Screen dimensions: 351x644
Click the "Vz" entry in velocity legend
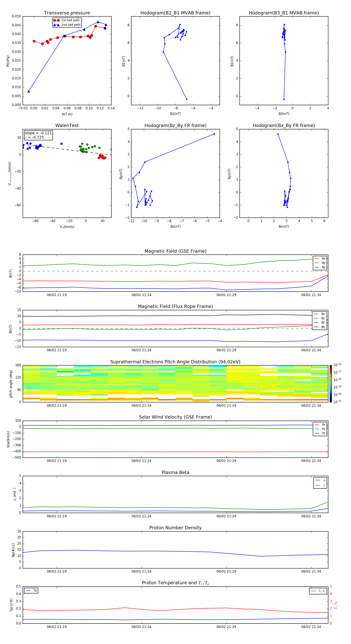point(320,433)
